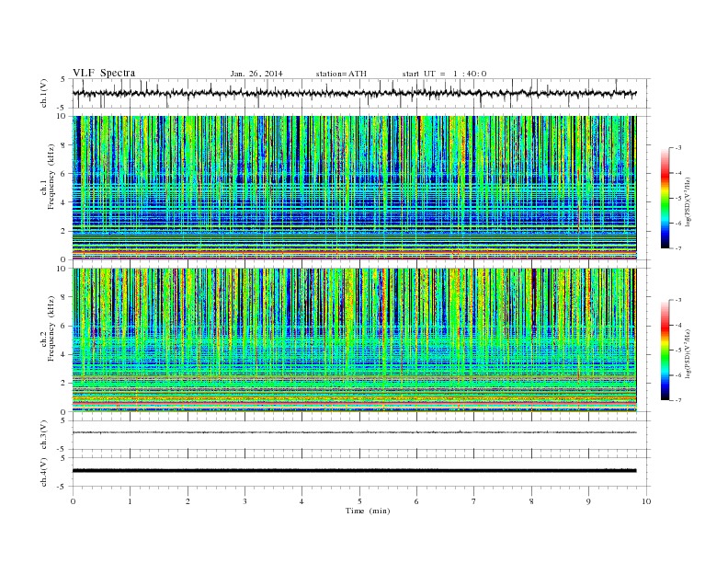728x563 pixels.
Task: Click the ch.1 voltage waveform trace
Action: tap(354, 93)
